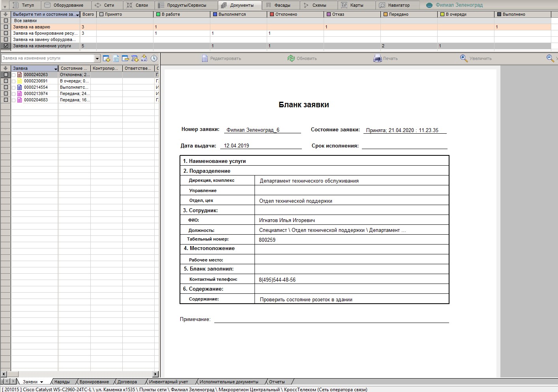Open the menu triangle left of Титул tab
This screenshot has height=392, width=558.
pyautogui.click(x=5, y=7)
